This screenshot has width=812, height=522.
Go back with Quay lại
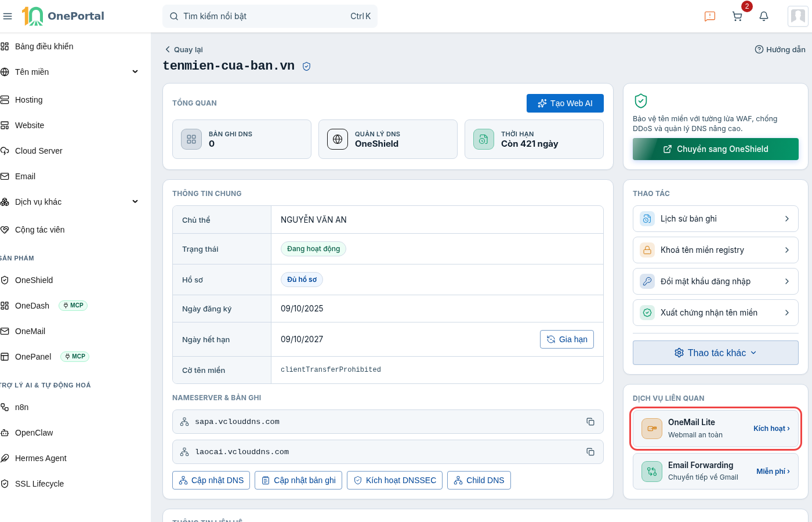[x=184, y=49]
